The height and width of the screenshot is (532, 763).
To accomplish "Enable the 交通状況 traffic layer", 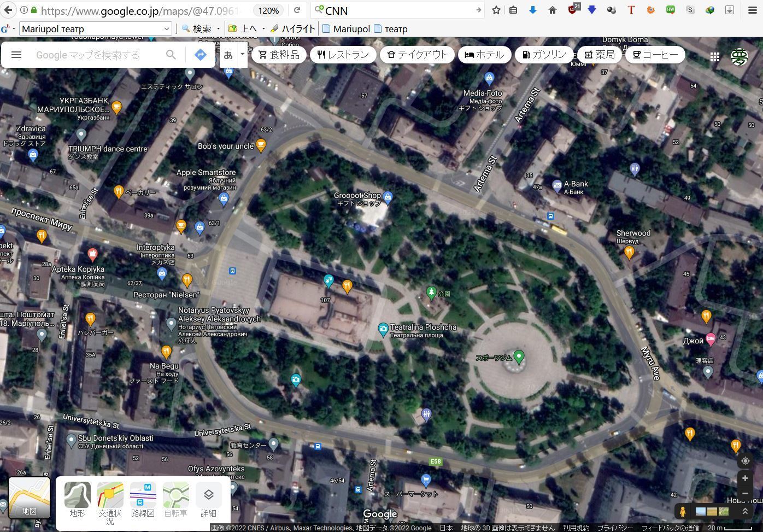I will 110,503.
